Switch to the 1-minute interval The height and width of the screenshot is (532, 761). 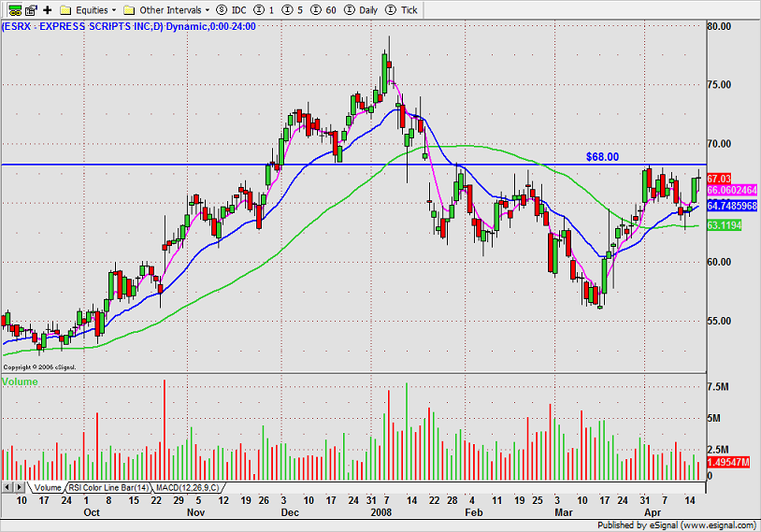point(265,10)
